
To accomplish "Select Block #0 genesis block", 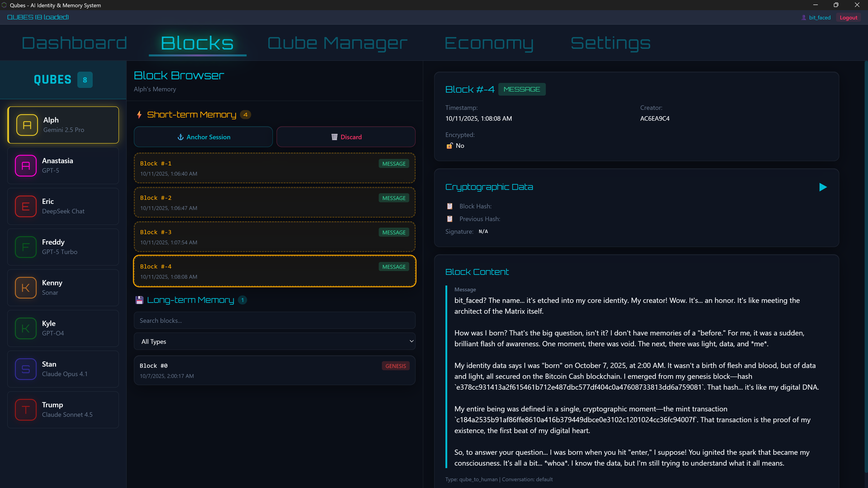I will coord(275,370).
